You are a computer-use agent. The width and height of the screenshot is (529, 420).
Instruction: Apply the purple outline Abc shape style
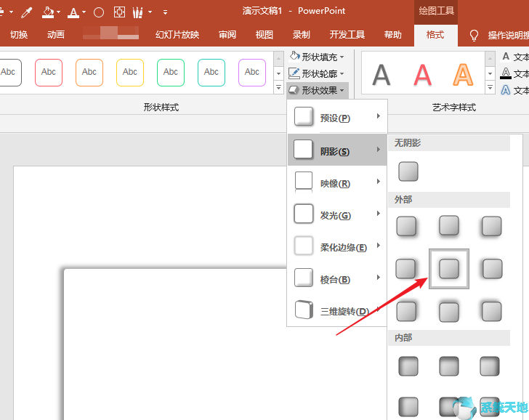click(252, 72)
